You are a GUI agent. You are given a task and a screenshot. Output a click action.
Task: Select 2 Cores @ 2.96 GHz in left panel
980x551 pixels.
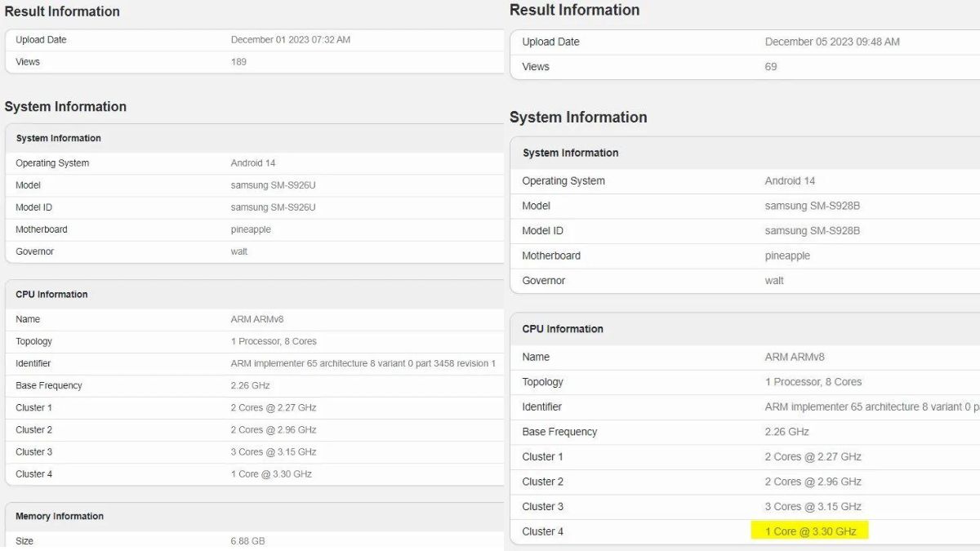tap(274, 429)
